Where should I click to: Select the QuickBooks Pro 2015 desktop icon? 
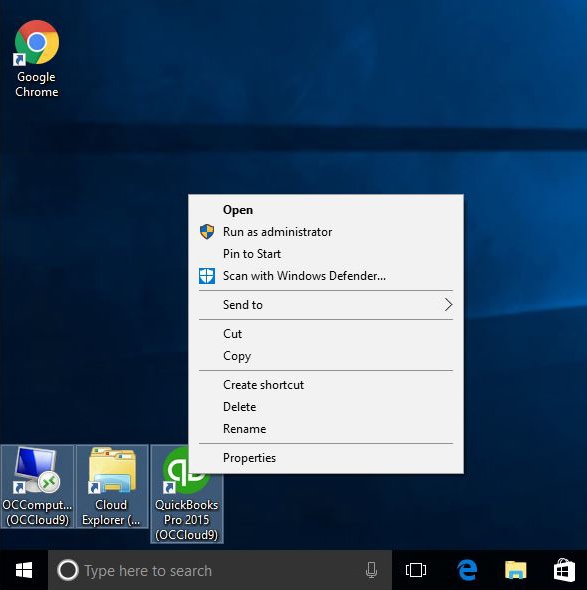[x=187, y=494]
